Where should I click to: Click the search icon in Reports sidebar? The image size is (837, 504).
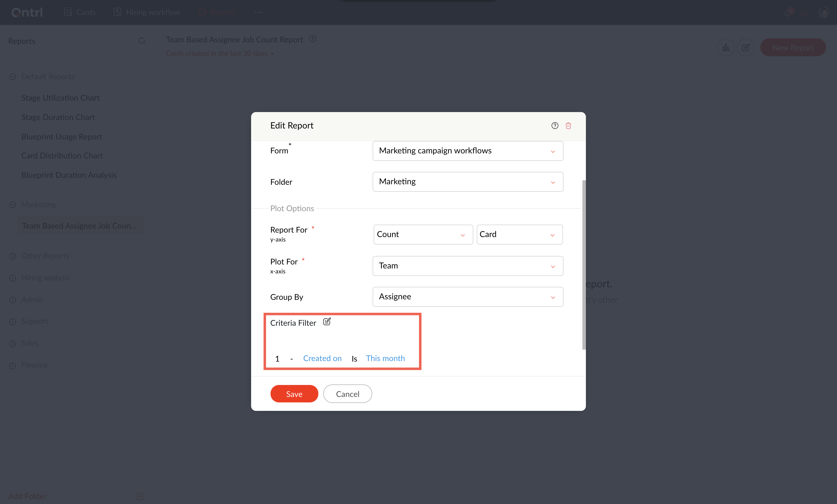pyautogui.click(x=142, y=41)
